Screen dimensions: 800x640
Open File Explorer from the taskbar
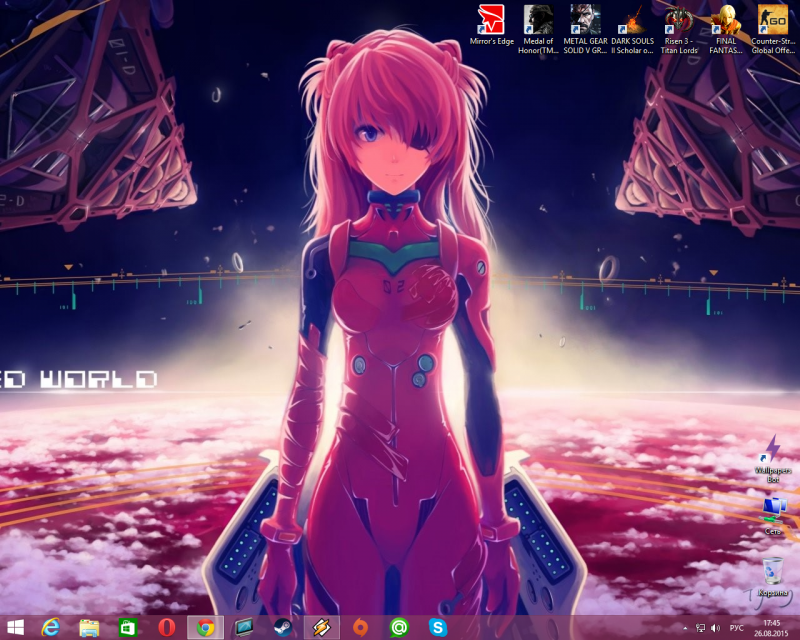(89, 627)
